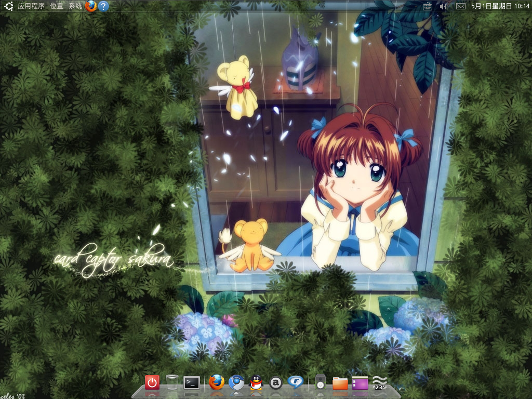Open Firefox from the bottom dock
This screenshot has height=399, width=532.
217,383
